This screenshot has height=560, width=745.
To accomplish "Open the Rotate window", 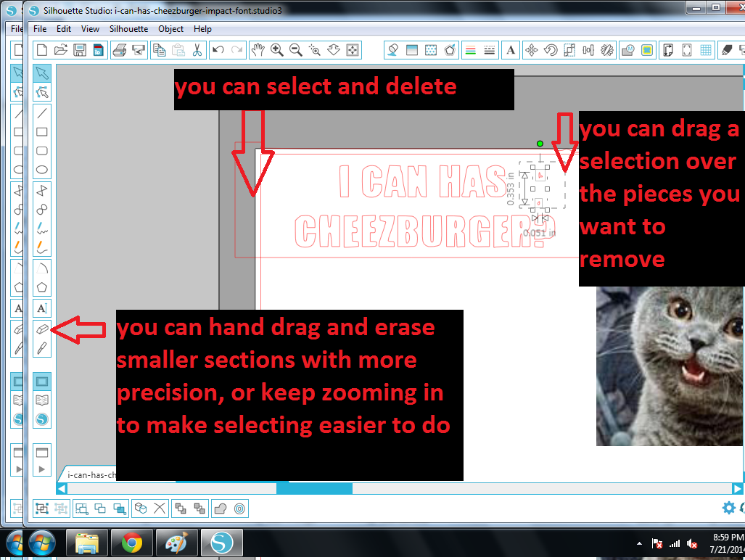I will [x=551, y=50].
